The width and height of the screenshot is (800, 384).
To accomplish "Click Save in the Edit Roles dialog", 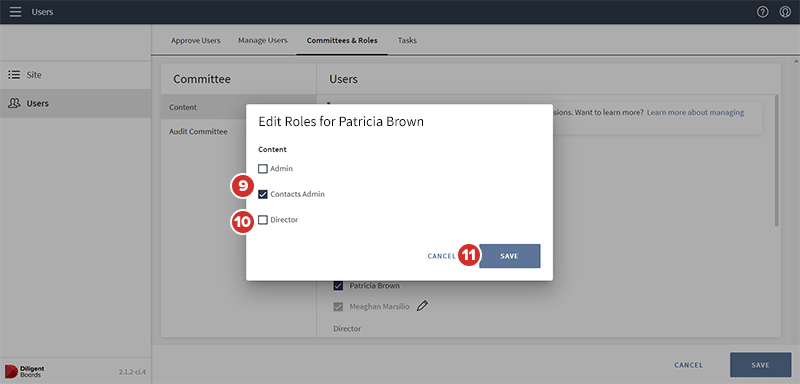I will (510, 256).
